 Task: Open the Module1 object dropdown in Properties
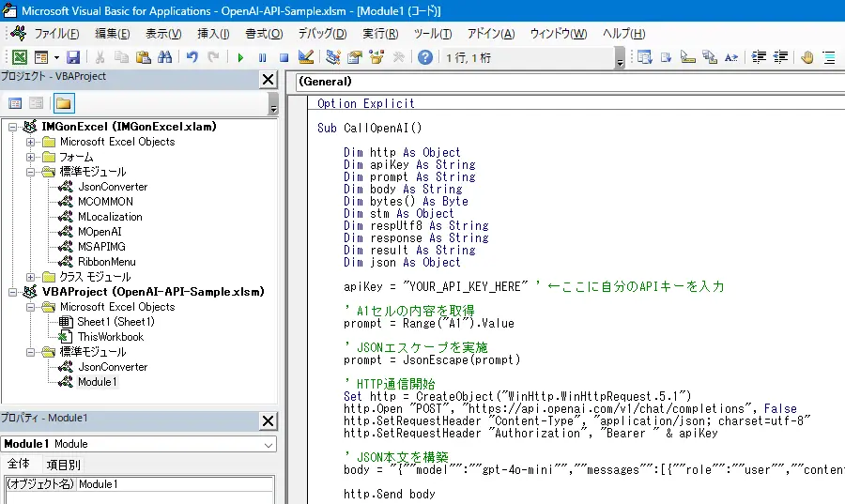269,444
